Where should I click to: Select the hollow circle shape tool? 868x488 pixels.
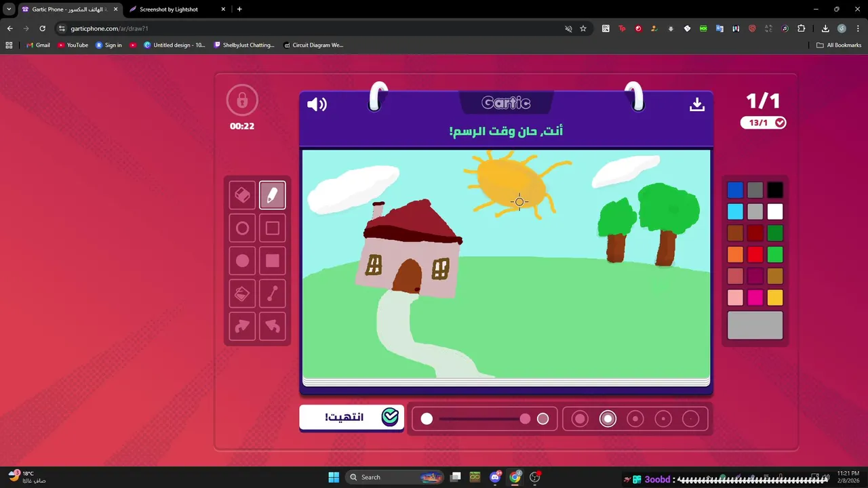coord(242,228)
